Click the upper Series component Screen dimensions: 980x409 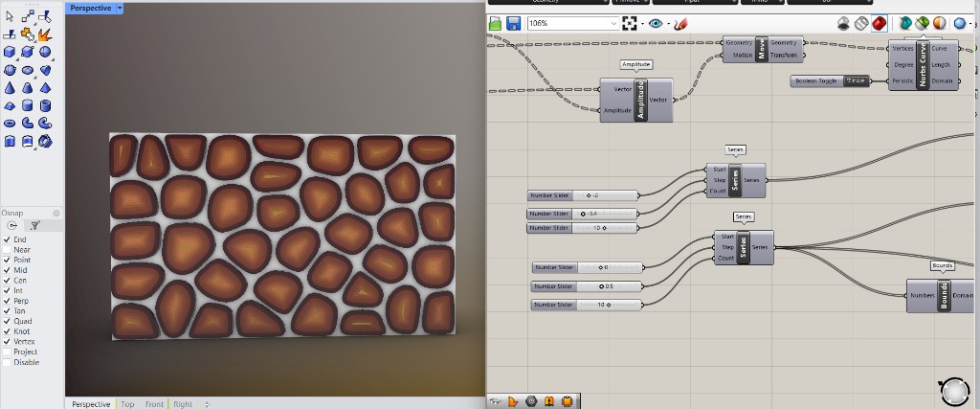click(736, 180)
